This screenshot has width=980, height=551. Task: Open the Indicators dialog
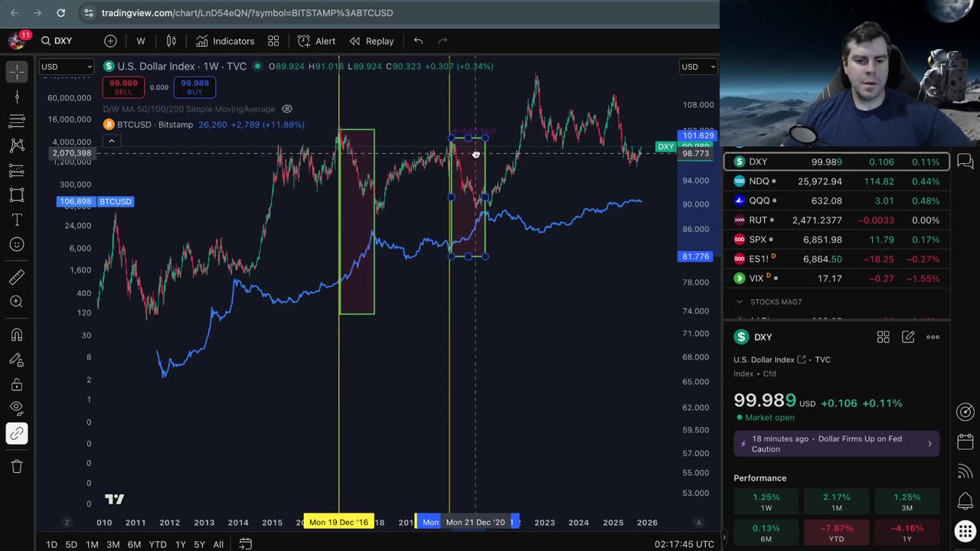pyautogui.click(x=224, y=41)
